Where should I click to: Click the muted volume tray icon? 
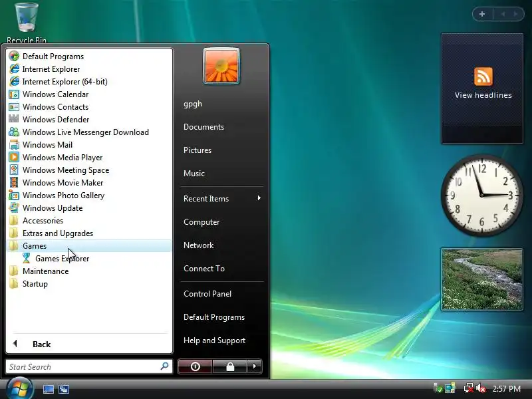coord(481,388)
